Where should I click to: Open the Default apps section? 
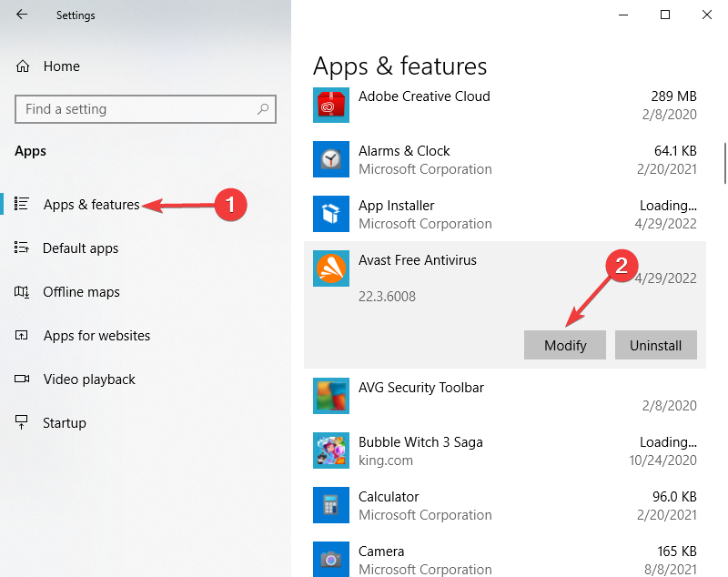point(81,248)
